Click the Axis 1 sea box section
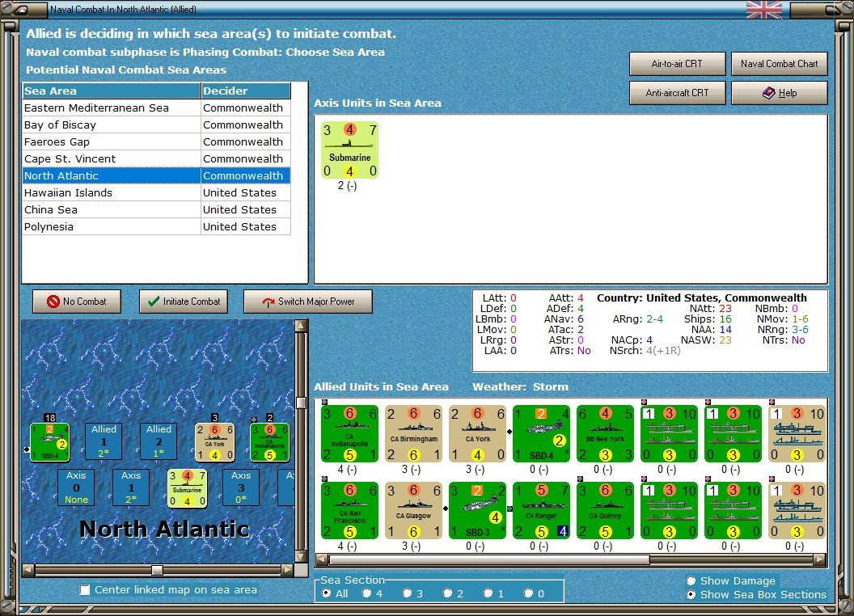The image size is (854, 616). [131, 487]
